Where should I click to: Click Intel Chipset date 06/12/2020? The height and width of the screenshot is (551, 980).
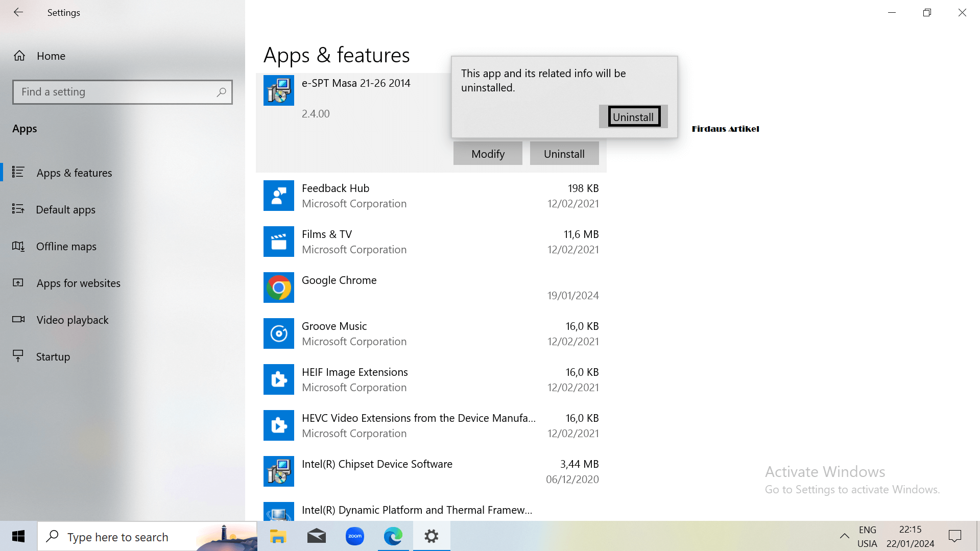click(x=572, y=479)
